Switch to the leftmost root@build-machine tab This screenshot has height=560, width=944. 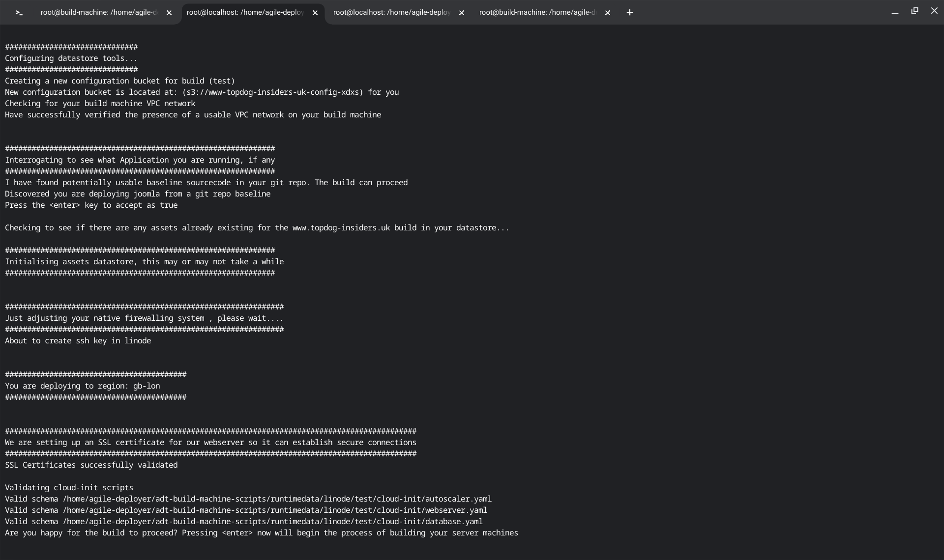point(98,13)
